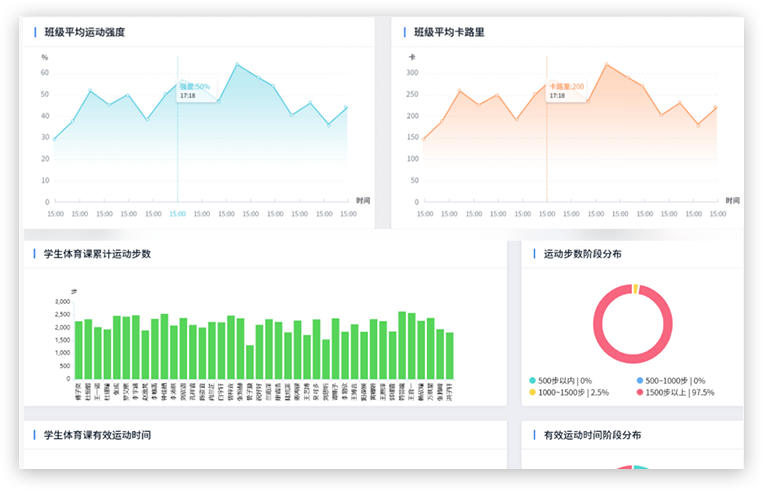Click the 1500步以上 red legend dot
This screenshot has height=491, width=763.
pos(640,393)
